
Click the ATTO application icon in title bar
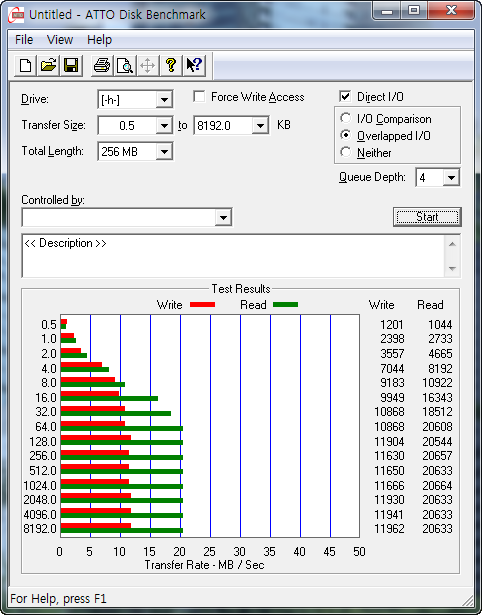[17, 16]
